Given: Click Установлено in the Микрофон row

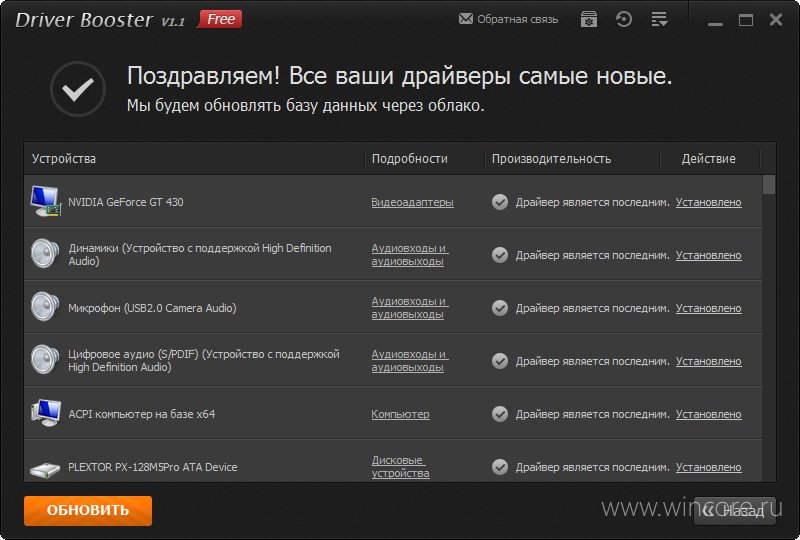Looking at the screenshot, I should coord(709,308).
